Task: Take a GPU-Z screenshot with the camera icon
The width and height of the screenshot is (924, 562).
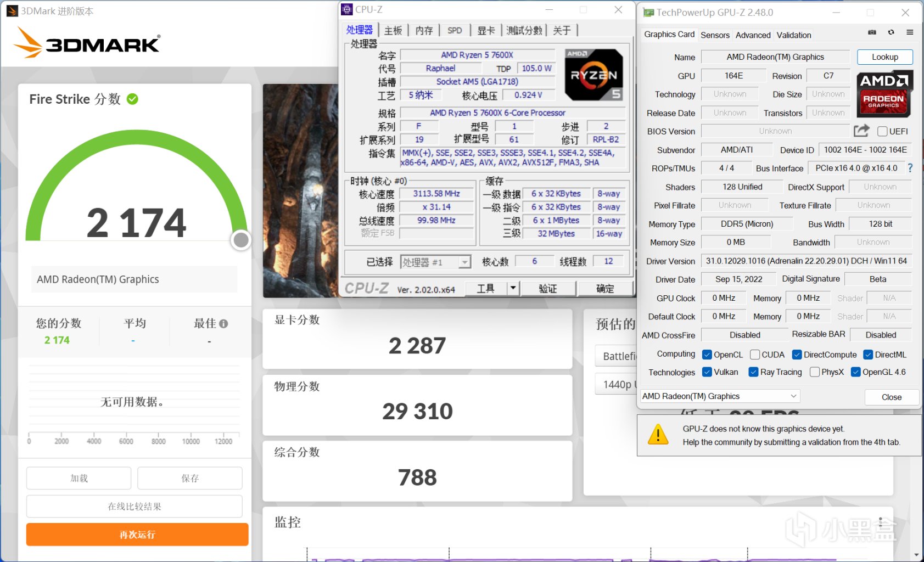Action: (x=872, y=32)
